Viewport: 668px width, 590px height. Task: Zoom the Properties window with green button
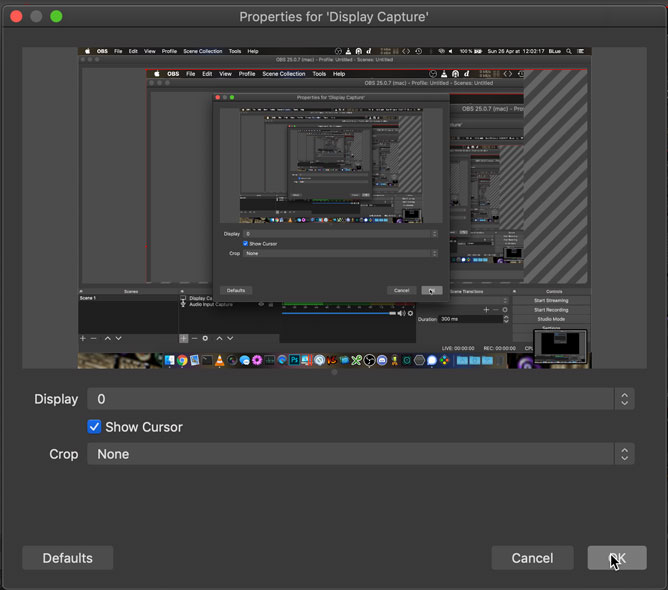(56, 17)
